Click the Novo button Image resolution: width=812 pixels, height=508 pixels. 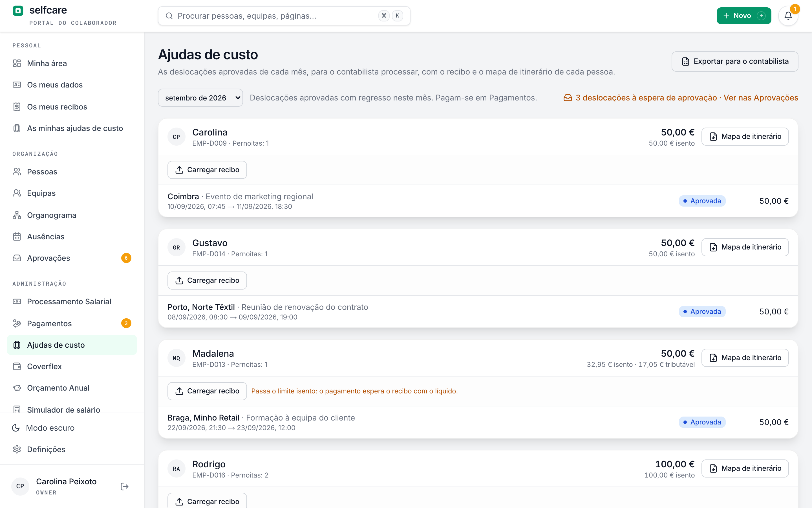[743, 16]
